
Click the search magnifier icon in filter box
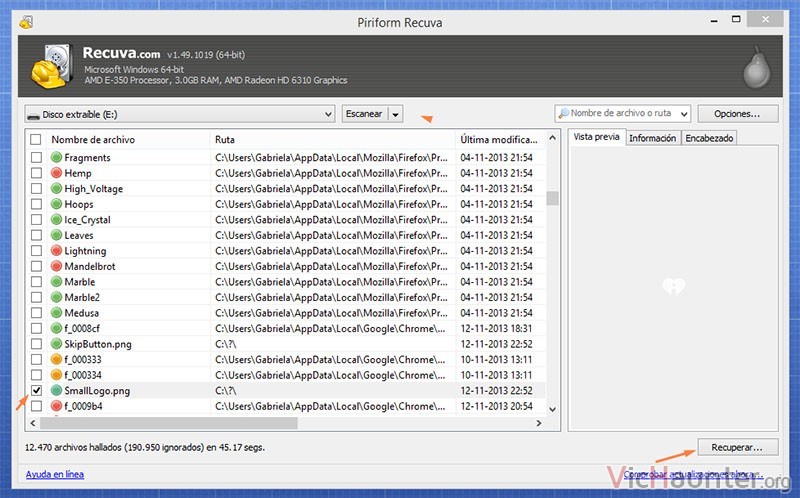point(563,113)
